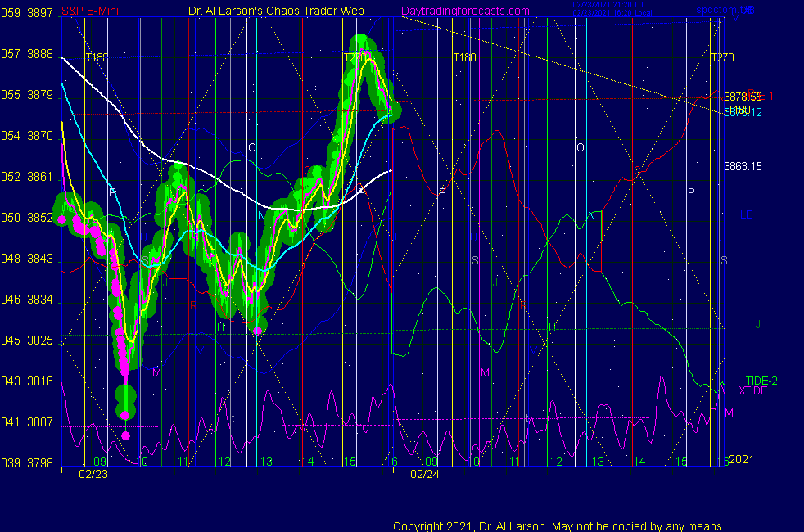804x532 pixels.
Task: Click the lowest magenta dot below the price spike
Action: tap(125, 436)
